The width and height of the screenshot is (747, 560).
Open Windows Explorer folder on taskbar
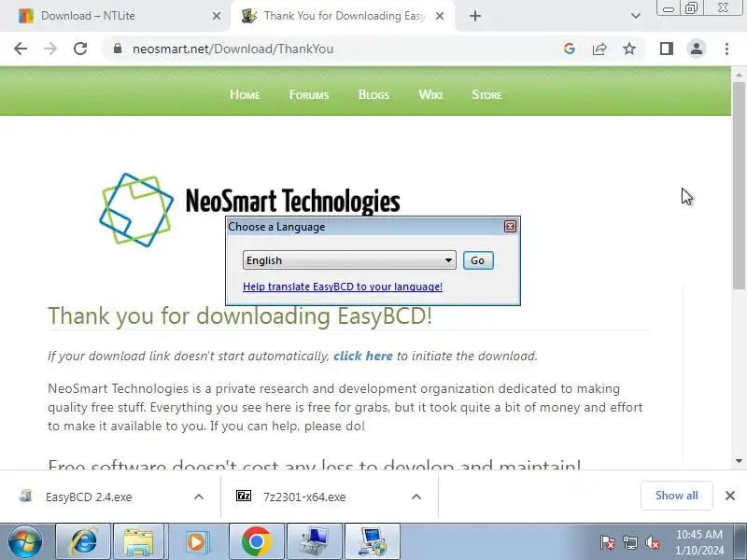[x=138, y=542]
